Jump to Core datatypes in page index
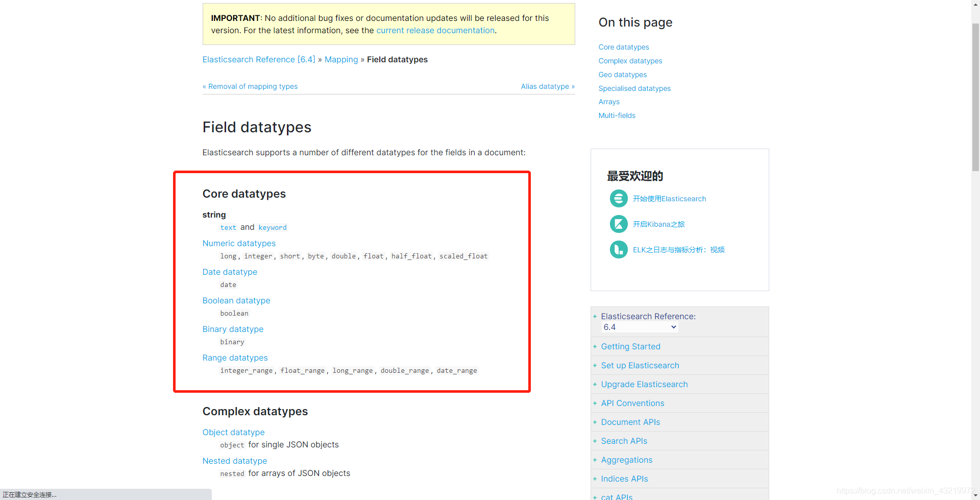This screenshot has width=980, height=500. point(624,47)
